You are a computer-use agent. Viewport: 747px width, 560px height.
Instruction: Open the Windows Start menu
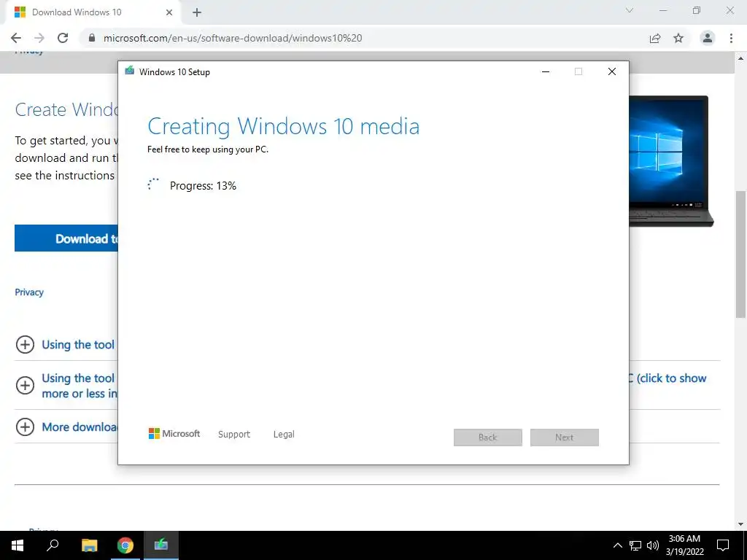coord(18,545)
